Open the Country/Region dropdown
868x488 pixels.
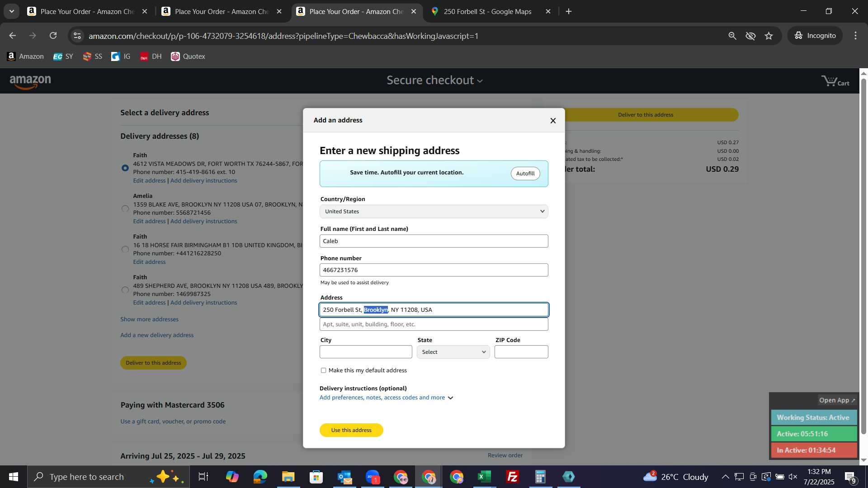(434, 211)
